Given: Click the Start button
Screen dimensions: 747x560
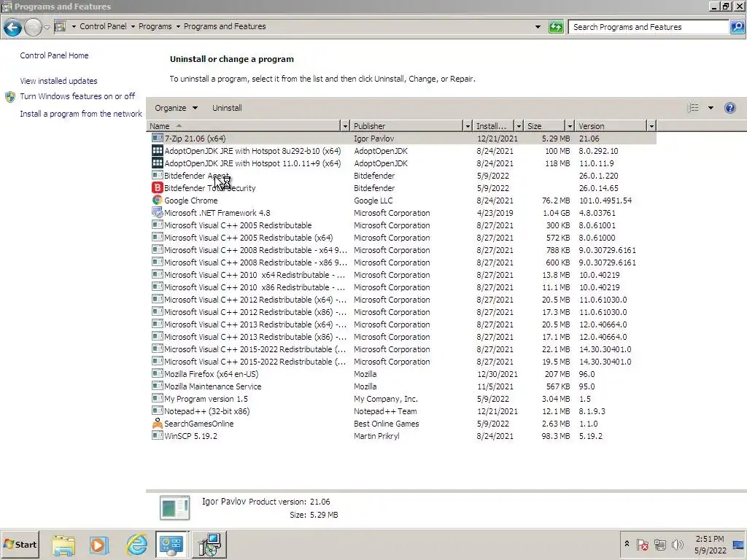Looking at the screenshot, I should click(20, 545).
